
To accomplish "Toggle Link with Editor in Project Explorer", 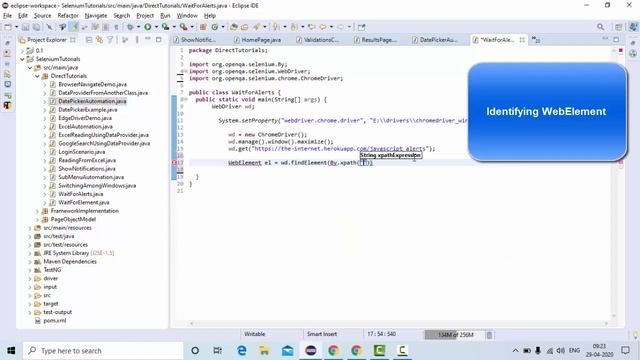I will click(100, 40).
